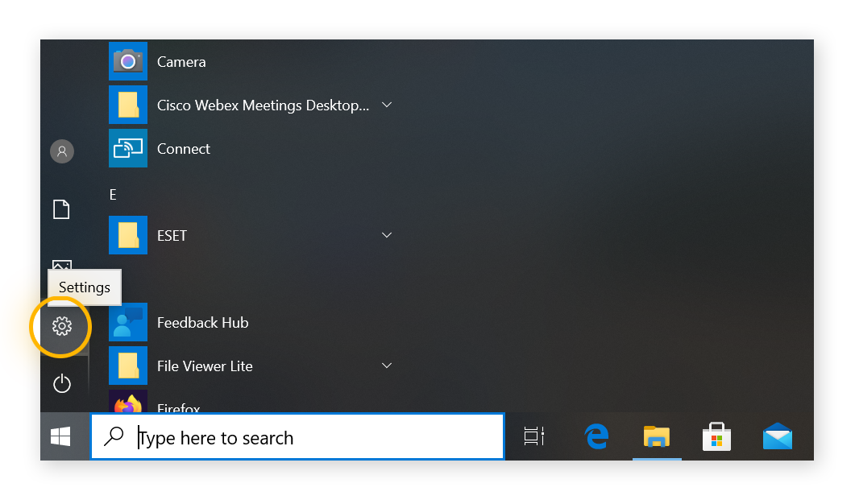Viewport: 855px width, 504px height.
Task: Expand the Cisco Webex Meetings folder chevron
Action: click(x=387, y=105)
